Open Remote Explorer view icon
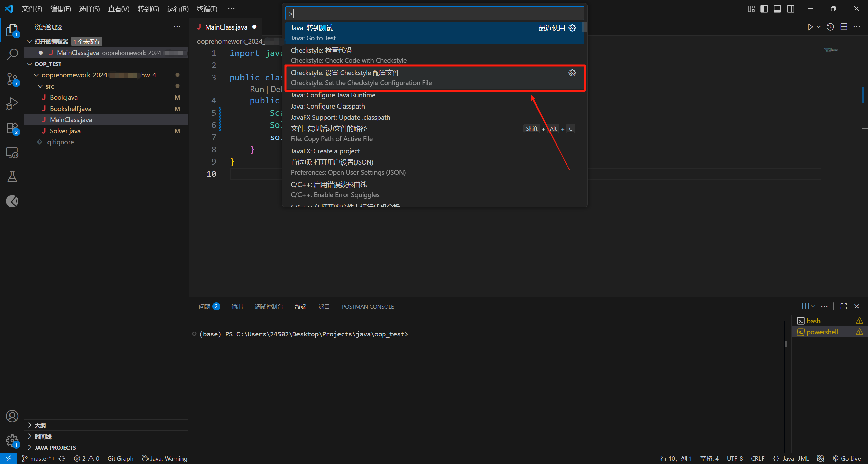Image resolution: width=868 pixels, height=464 pixels. pos(12,153)
